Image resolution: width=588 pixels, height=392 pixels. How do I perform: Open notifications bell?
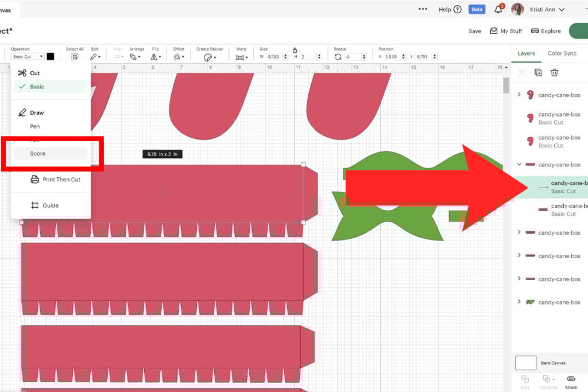498,9
